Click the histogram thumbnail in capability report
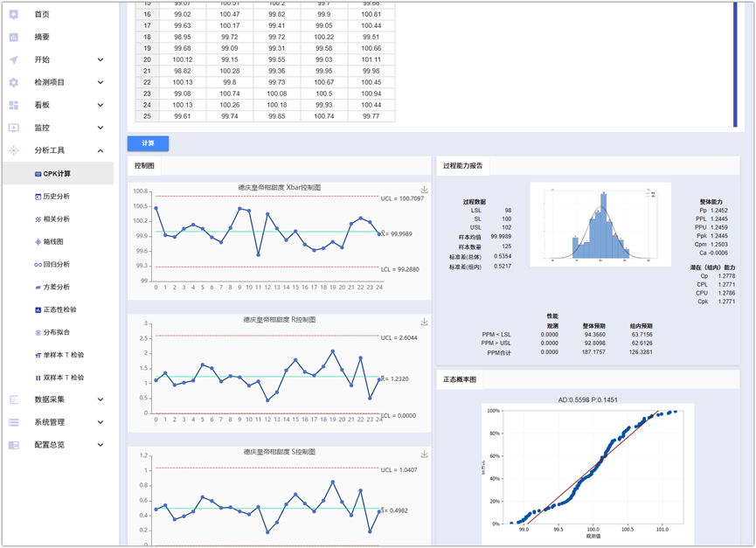The width and height of the screenshot is (756, 548). (x=600, y=223)
